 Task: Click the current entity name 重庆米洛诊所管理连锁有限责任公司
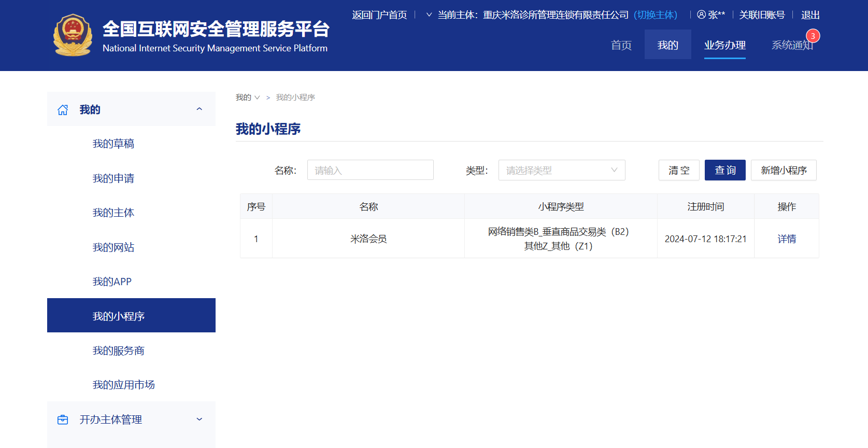click(x=556, y=15)
